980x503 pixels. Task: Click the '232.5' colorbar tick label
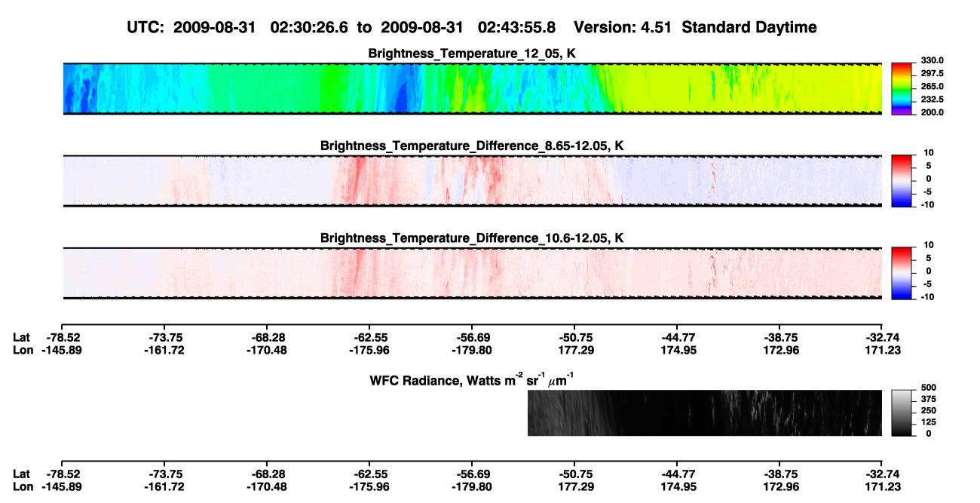tap(933, 99)
